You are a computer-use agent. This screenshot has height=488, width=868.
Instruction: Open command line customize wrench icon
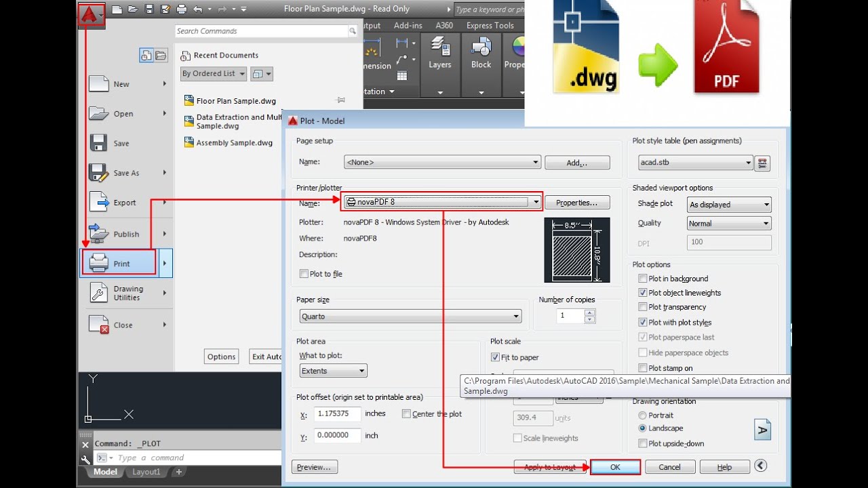pyautogui.click(x=85, y=459)
